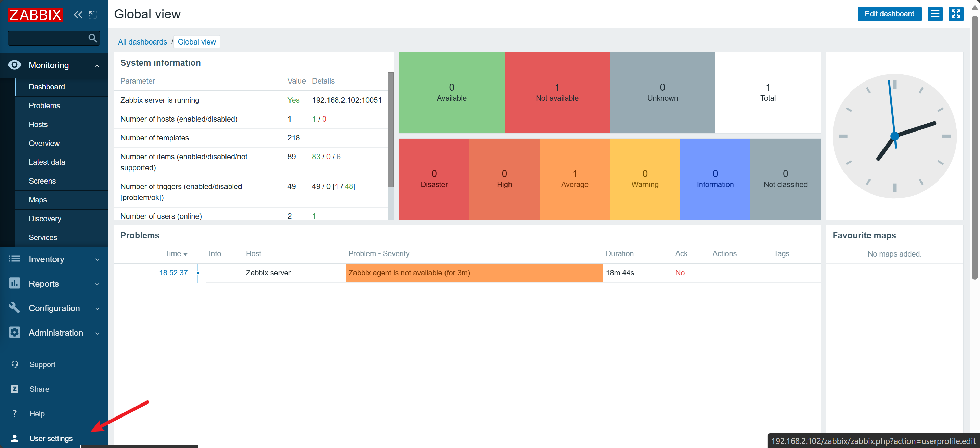Open Help link in sidebar
980x448 pixels.
(37, 414)
